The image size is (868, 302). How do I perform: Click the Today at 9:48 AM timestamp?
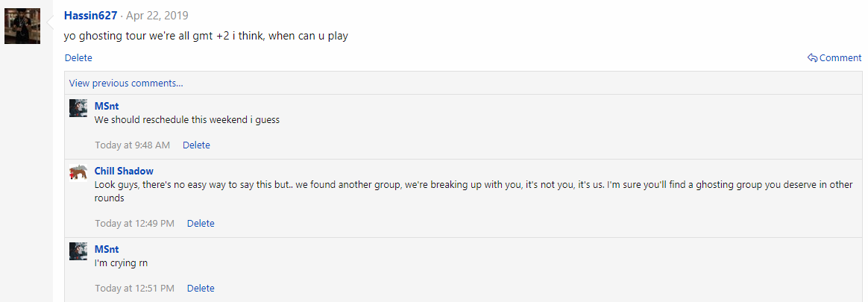132,145
